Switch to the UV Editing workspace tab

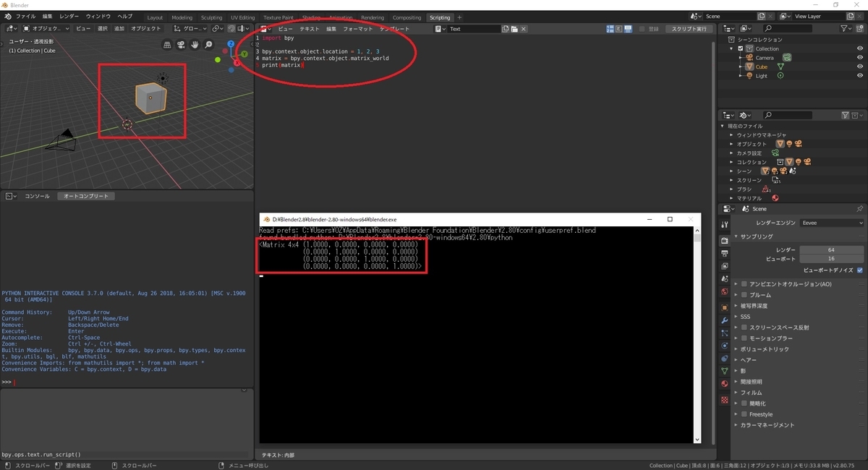(243, 17)
